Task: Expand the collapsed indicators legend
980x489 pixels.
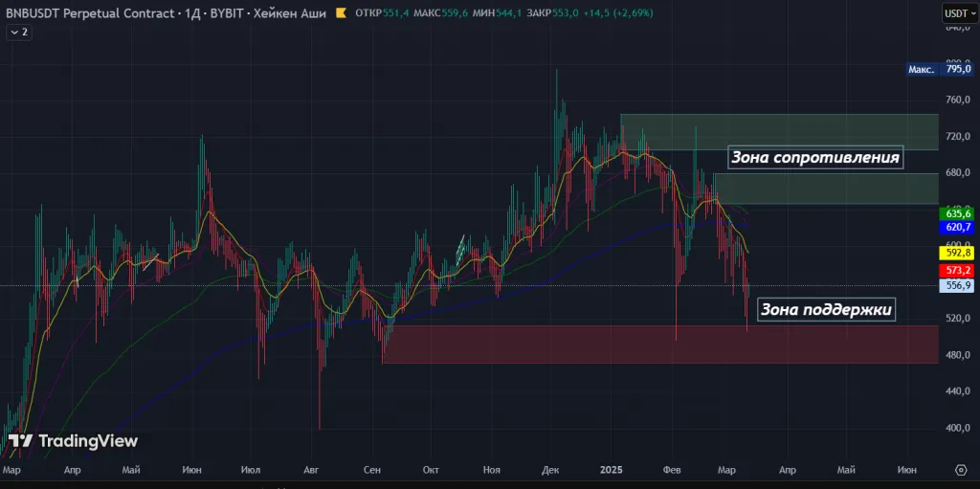Action: click(x=19, y=32)
